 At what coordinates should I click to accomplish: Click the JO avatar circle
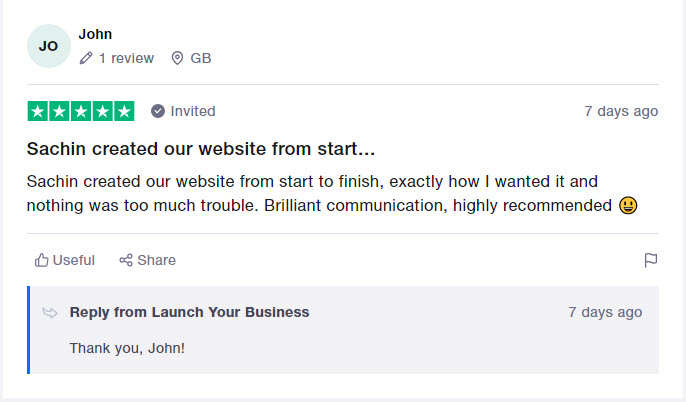(x=49, y=46)
